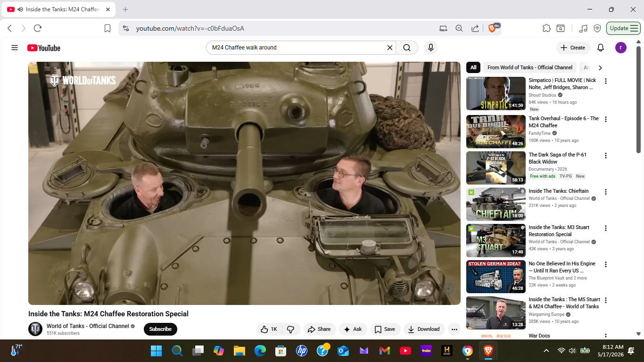Open options for M5 Stuart & M24 Chaffee video
Image resolution: width=644 pixels, height=362 pixels.
[x=606, y=300]
